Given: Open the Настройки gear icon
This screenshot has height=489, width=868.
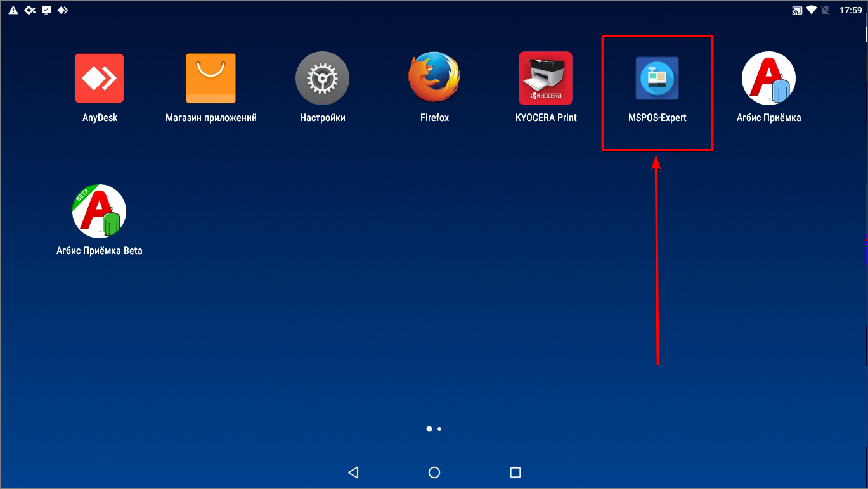Looking at the screenshot, I should (322, 79).
